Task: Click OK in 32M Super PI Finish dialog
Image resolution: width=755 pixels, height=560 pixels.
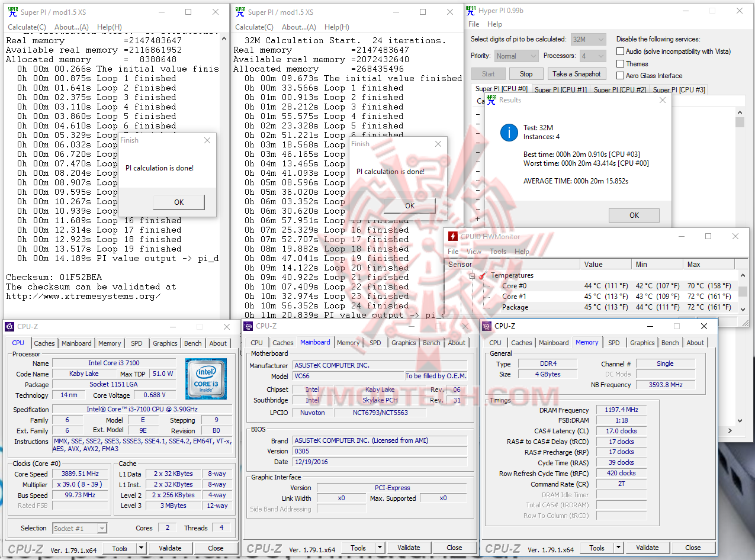Action: (410, 205)
